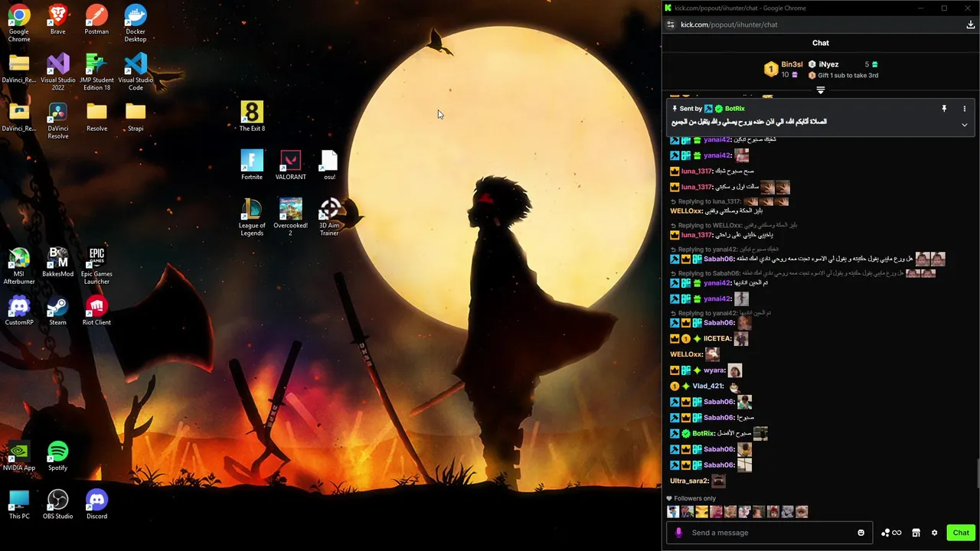This screenshot has height=551, width=980.
Task: Select Riot Client shortcut
Action: 96,311
